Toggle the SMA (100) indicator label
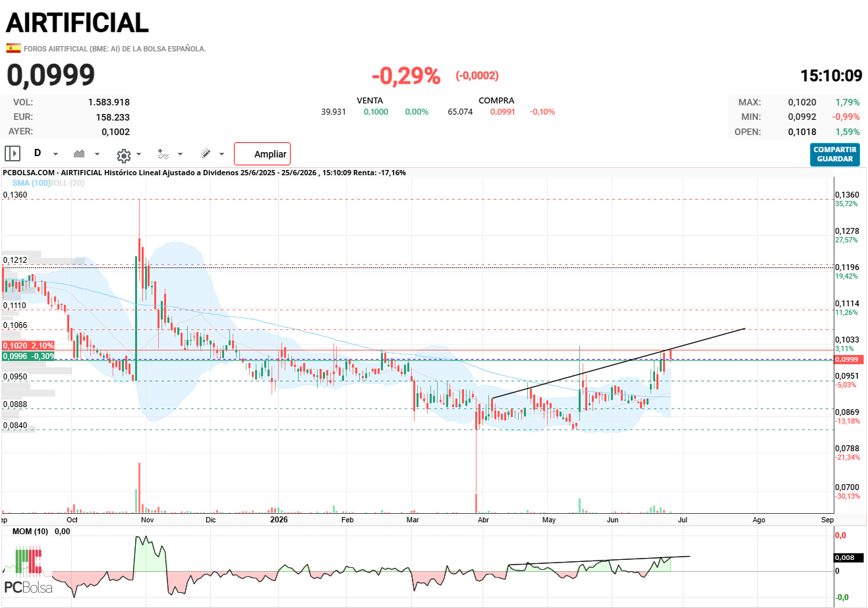The image size is (868, 608). click(x=31, y=182)
